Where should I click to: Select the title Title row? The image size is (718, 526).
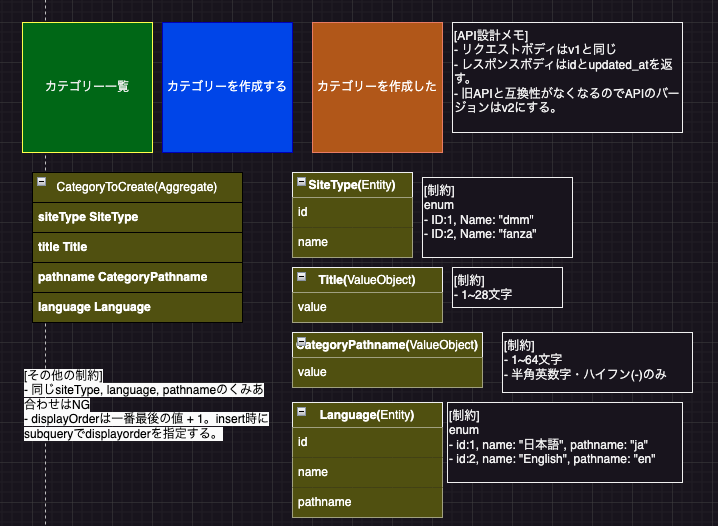coord(137,247)
